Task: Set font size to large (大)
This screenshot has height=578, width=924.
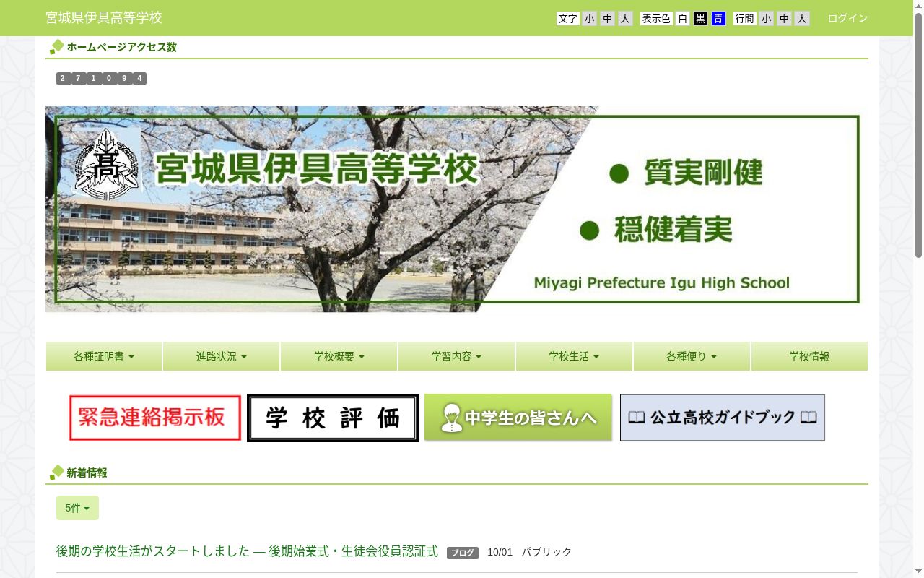Action: tap(625, 19)
